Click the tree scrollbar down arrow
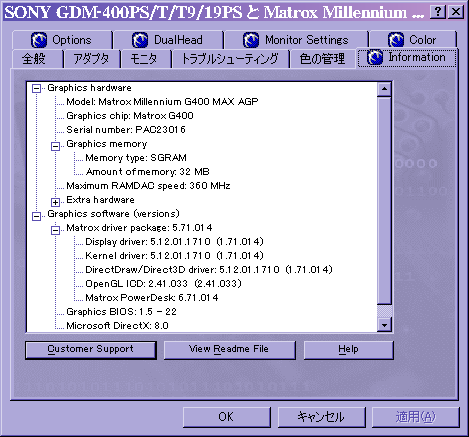 (x=384, y=325)
